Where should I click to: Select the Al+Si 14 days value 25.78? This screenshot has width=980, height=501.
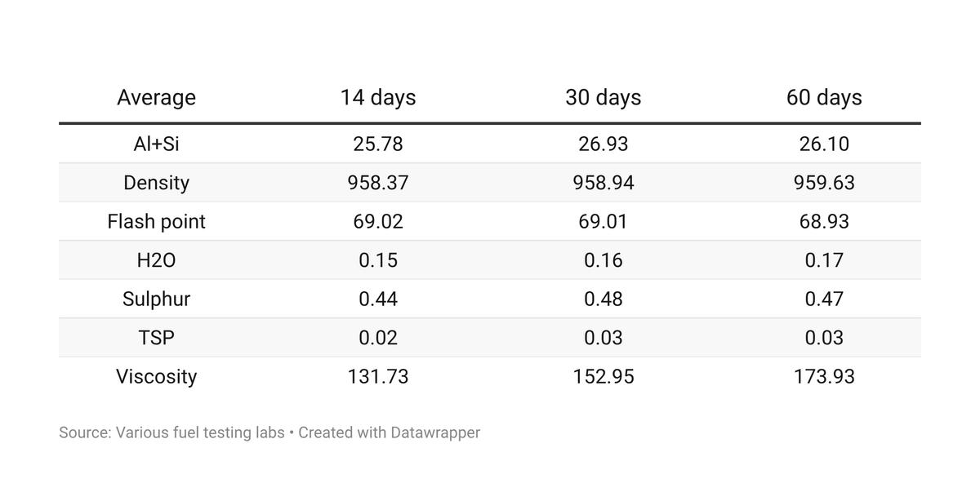pos(378,144)
